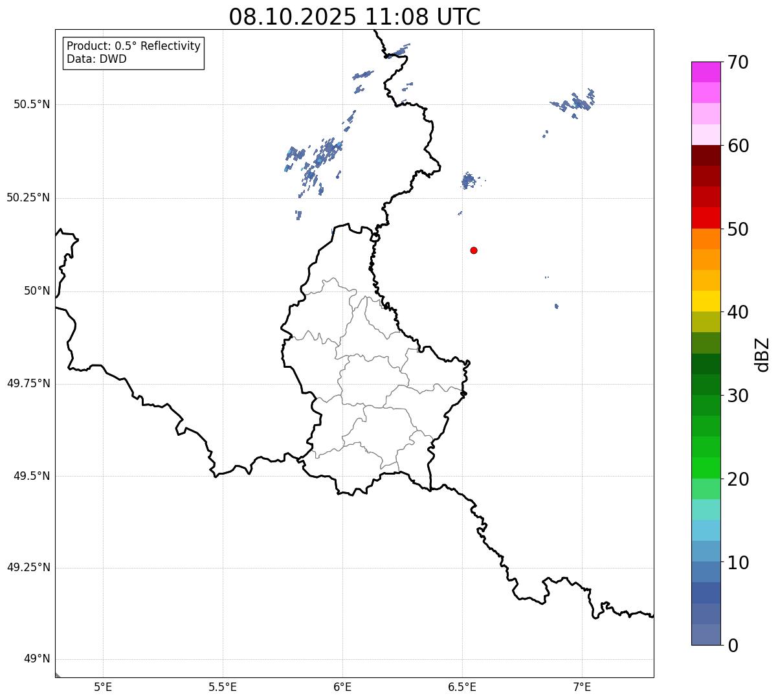This screenshot has height=700, width=778.
Task: Click the latitude label 49.5°N
Action: click(x=32, y=476)
